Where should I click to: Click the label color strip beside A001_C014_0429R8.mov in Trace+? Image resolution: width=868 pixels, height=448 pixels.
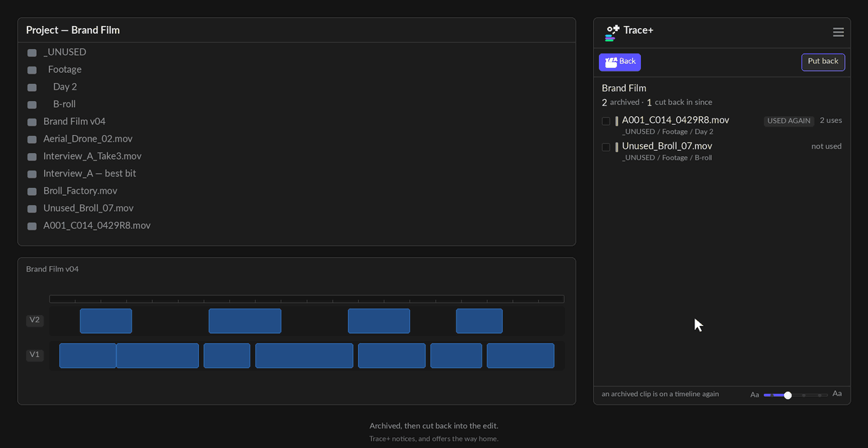(617, 121)
